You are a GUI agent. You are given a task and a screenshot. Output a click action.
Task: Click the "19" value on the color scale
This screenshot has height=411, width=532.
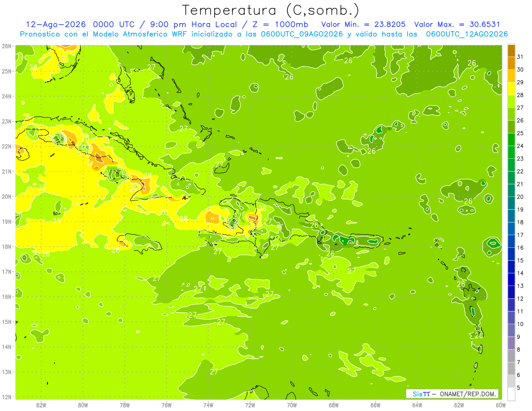[x=520, y=210]
